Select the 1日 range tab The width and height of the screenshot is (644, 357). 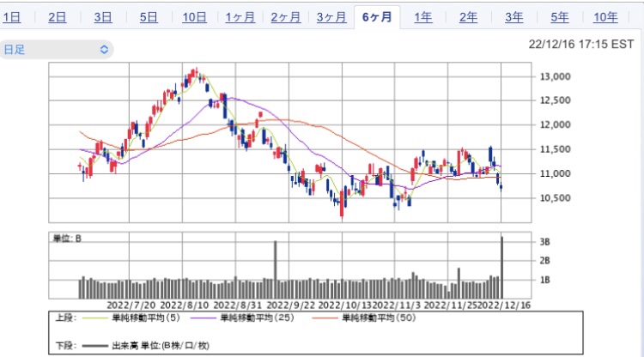pyautogui.click(x=12, y=17)
